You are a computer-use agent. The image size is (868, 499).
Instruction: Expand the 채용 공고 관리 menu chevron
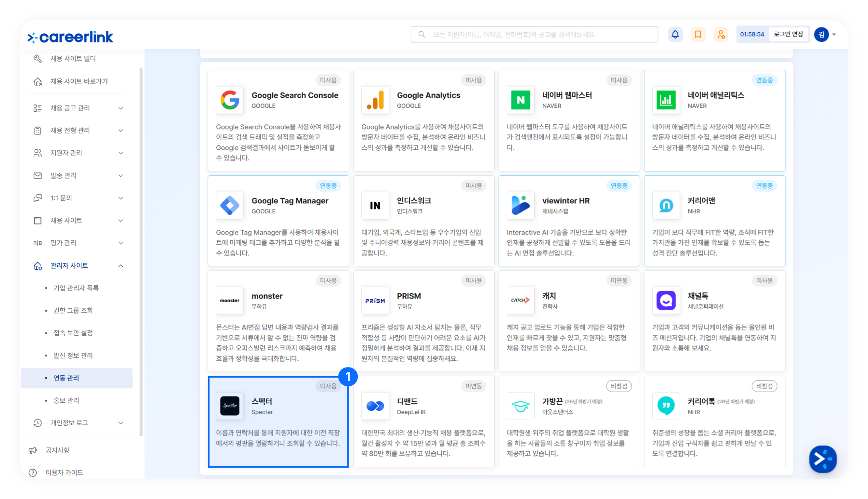(121, 108)
